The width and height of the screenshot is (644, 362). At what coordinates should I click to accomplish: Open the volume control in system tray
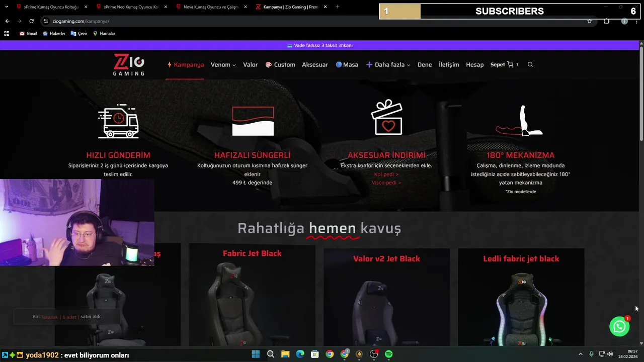[x=610, y=354]
